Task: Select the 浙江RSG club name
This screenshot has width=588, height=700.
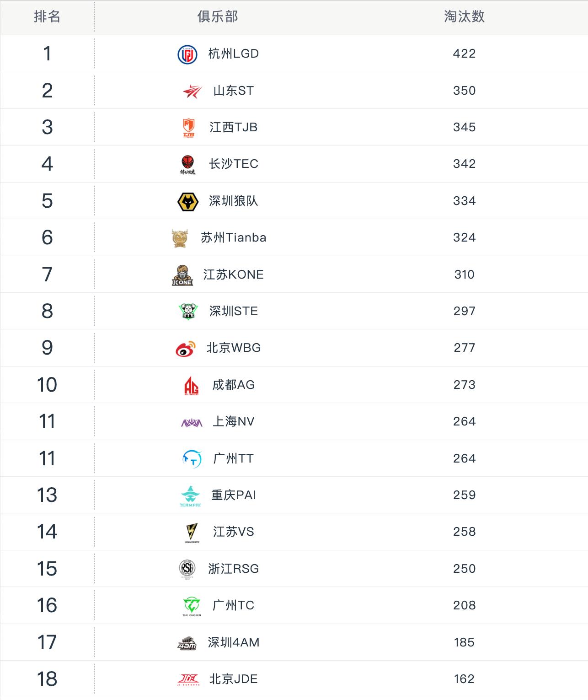Action: pos(234,569)
